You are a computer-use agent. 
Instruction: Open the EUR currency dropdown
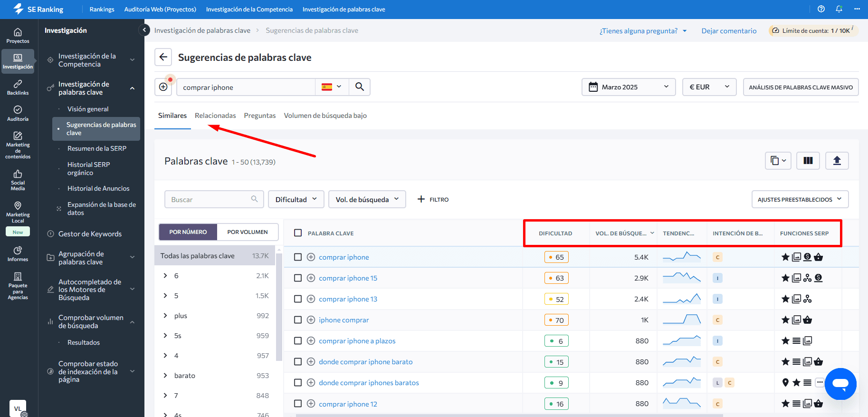click(x=709, y=87)
